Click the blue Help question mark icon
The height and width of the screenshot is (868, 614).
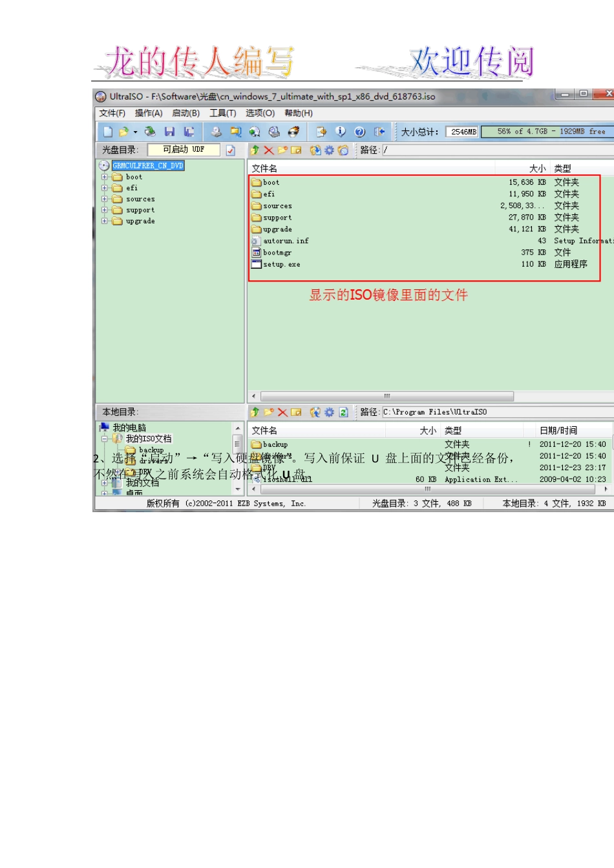pyautogui.click(x=360, y=132)
